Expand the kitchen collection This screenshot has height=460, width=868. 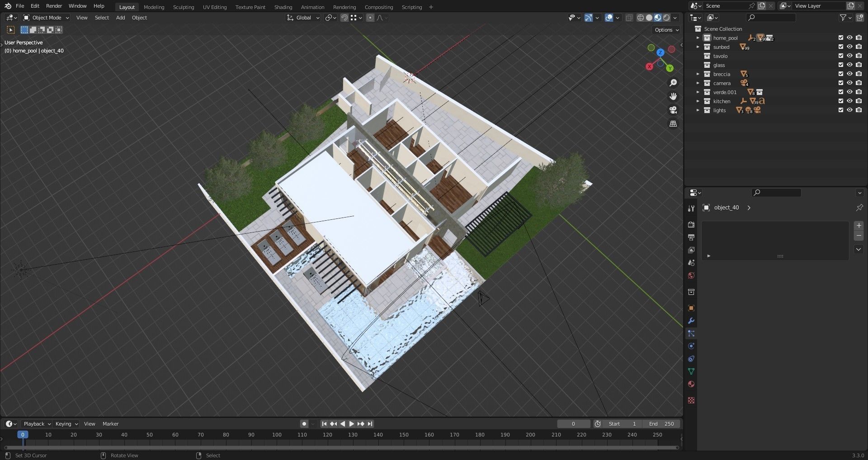point(698,101)
